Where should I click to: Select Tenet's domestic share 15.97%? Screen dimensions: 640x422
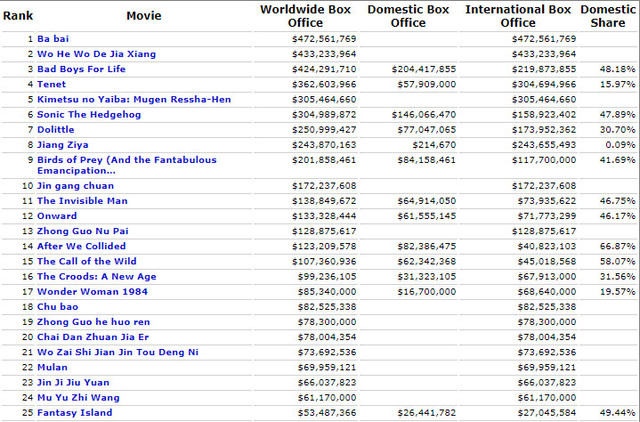618,84
